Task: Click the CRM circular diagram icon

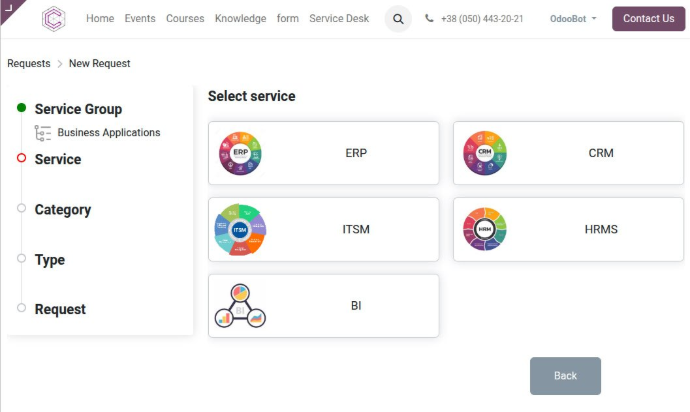Action: click(x=484, y=153)
